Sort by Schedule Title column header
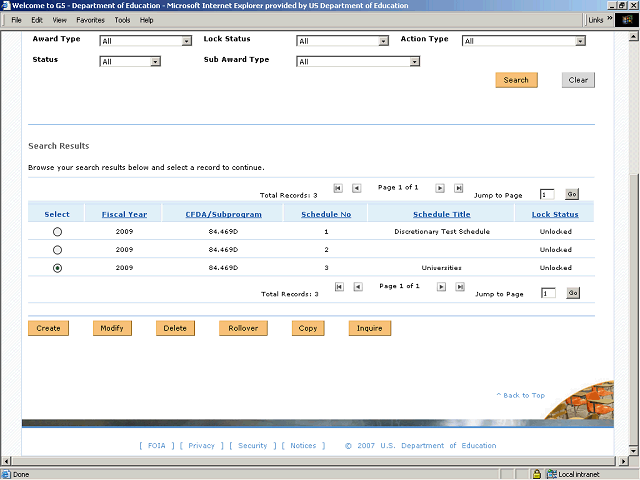 [x=442, y=214]
